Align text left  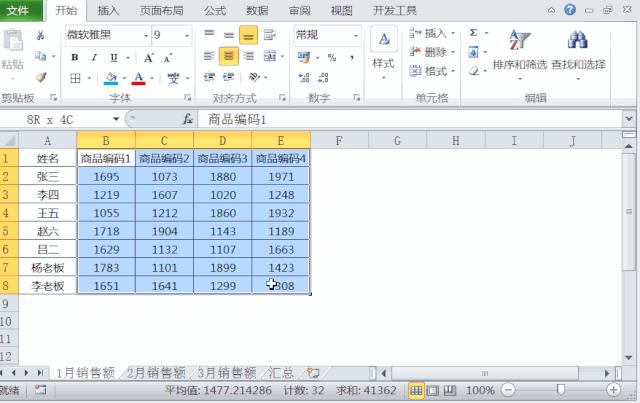[209, 56]
